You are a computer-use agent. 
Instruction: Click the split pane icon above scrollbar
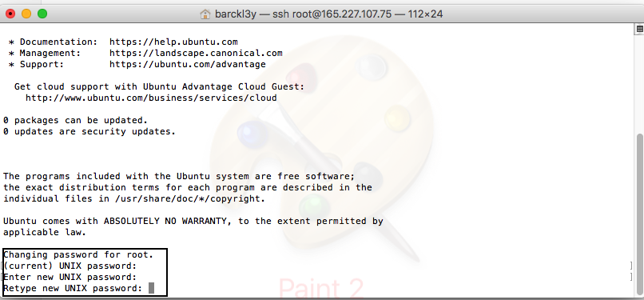(639, 29)
